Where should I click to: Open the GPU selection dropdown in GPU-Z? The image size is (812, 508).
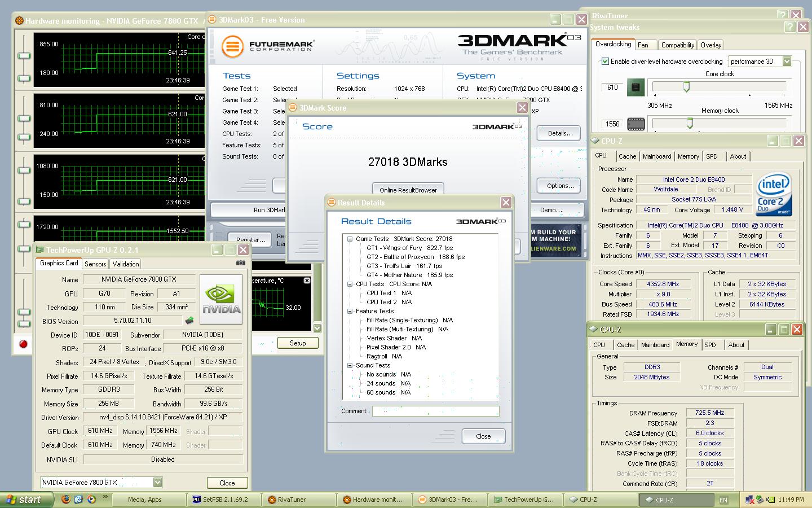tap(158, 482)
